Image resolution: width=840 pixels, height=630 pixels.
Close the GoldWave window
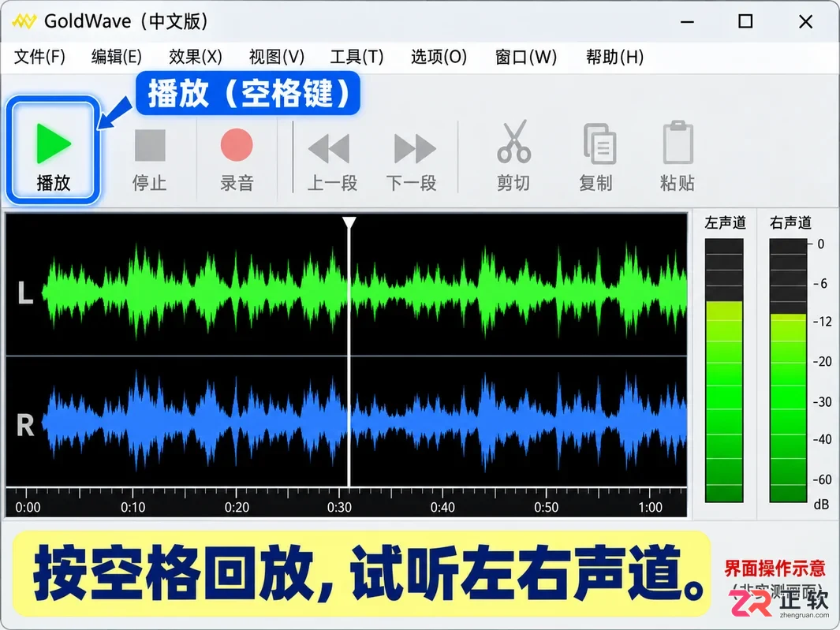click(x=806, y=22)
